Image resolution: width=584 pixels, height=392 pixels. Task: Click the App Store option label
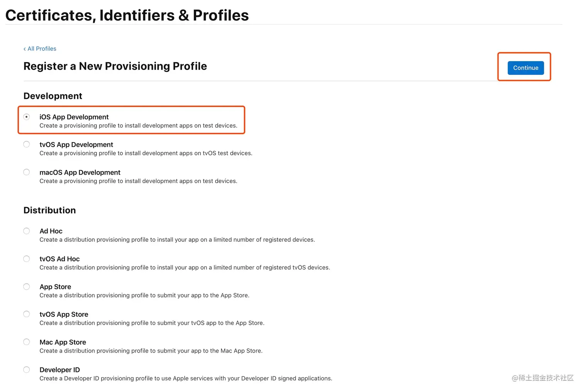click(x=55, y=287)
